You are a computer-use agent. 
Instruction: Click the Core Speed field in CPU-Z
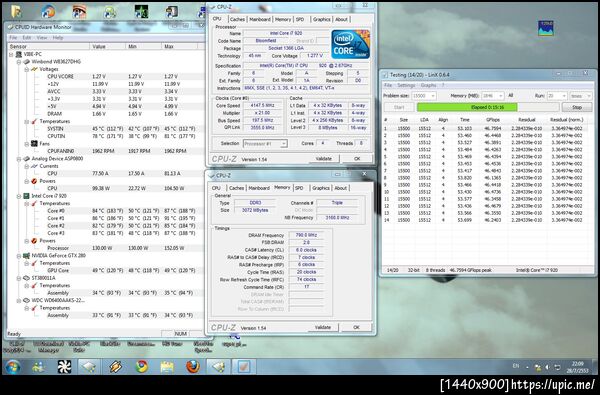tap(262, 106)
